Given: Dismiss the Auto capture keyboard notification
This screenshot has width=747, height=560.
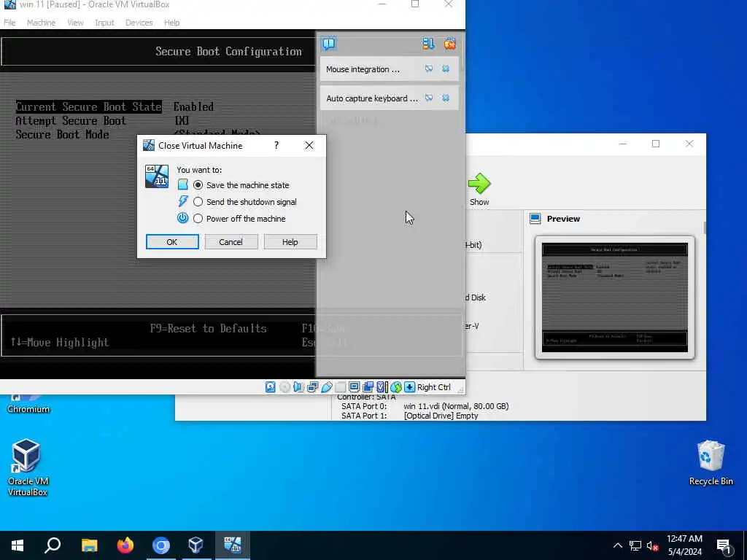Looking at the screenshot, I should 446,98.
